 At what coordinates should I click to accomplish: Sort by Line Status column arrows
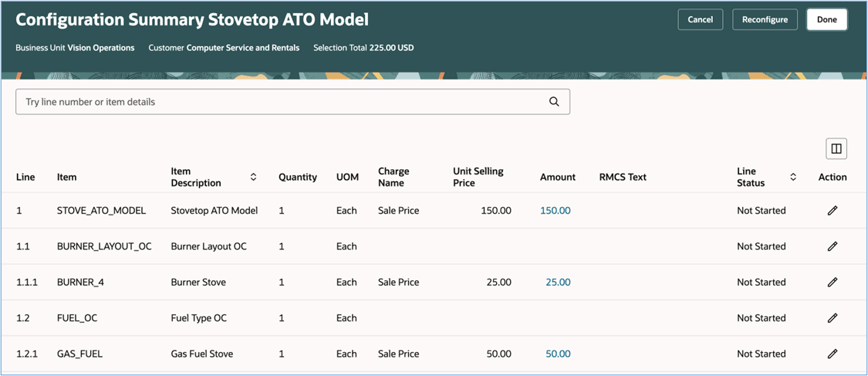pyautogui.click(x=792, y=178)
